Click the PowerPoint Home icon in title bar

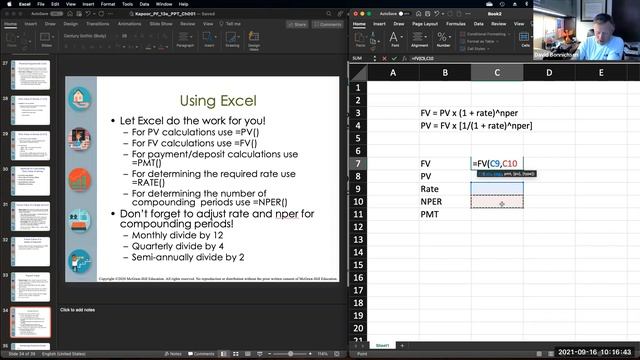click(x=70, y=14)
